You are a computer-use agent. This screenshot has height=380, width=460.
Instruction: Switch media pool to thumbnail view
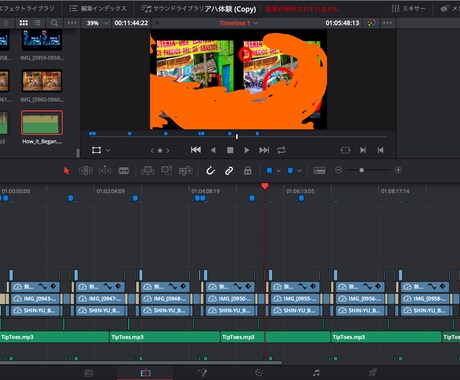(24, 23)
